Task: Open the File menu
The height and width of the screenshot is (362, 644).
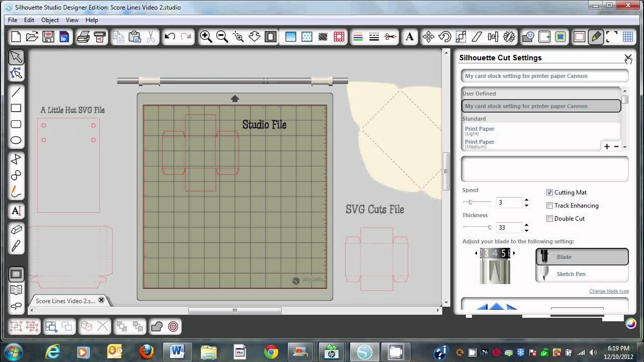Action: [x=13, y=20]
